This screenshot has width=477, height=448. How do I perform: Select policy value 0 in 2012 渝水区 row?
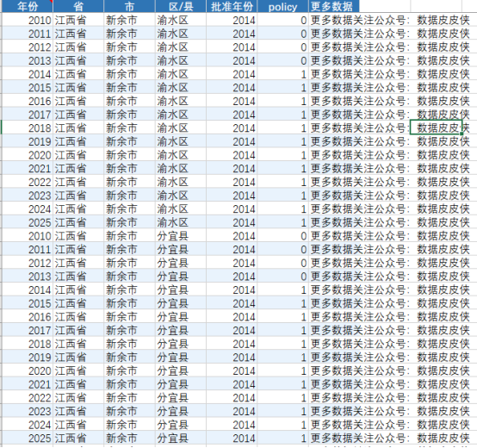pos(283,47)
